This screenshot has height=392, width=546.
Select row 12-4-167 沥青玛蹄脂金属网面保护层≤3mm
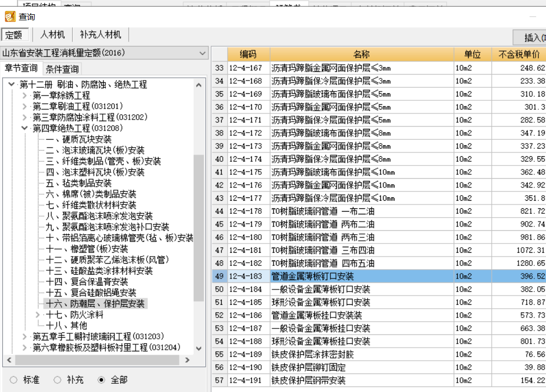[379, 68]
